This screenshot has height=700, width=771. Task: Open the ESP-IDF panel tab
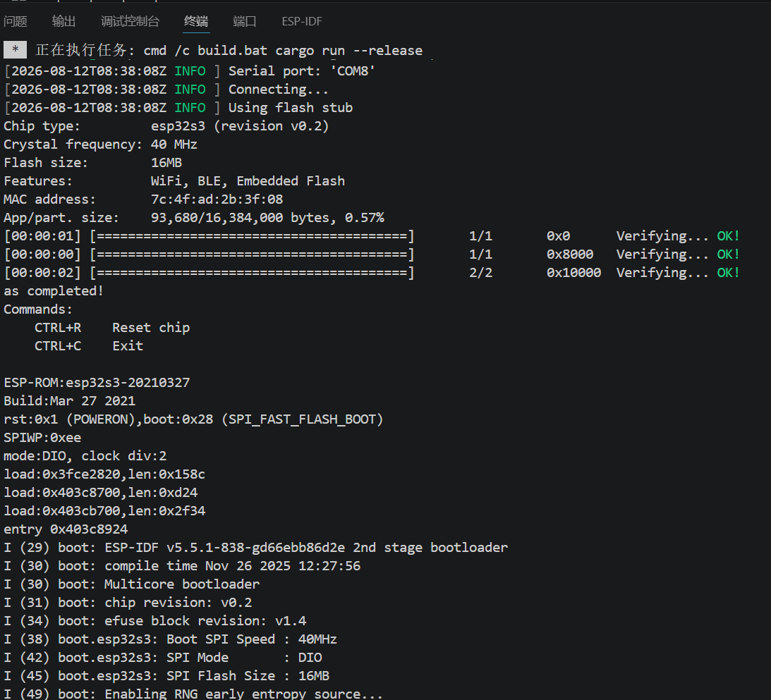point(302,21)
